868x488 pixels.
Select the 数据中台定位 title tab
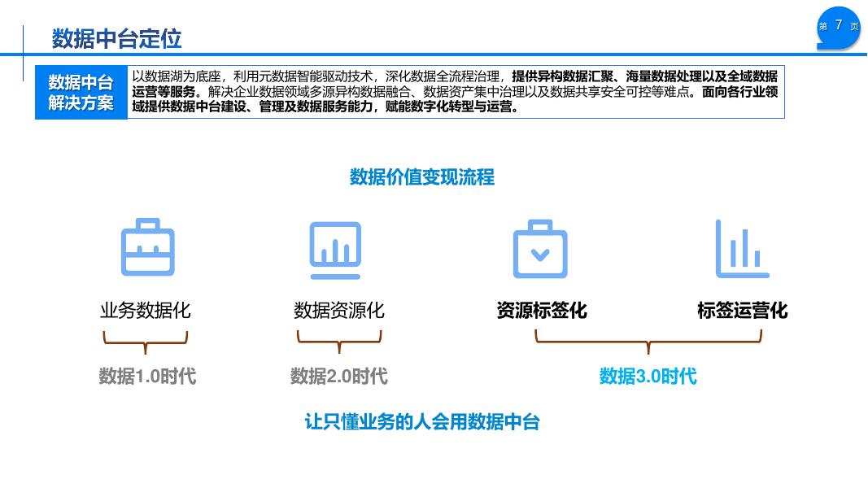pos(119,37)
